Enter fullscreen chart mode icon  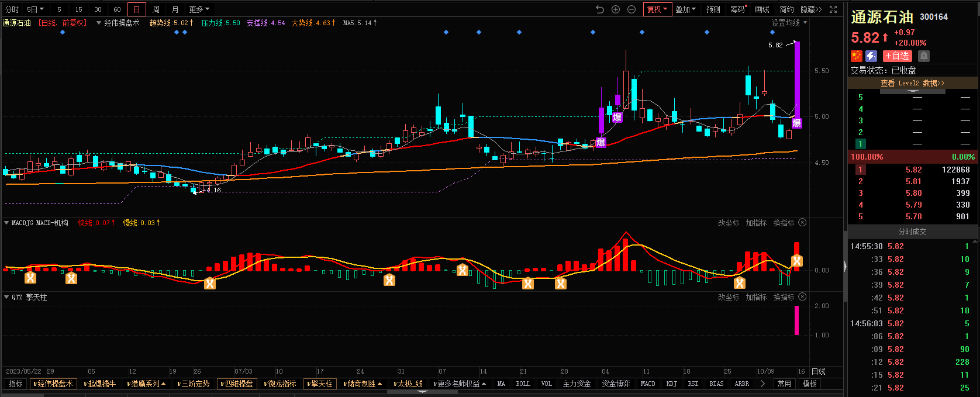[x=833, y=9]
